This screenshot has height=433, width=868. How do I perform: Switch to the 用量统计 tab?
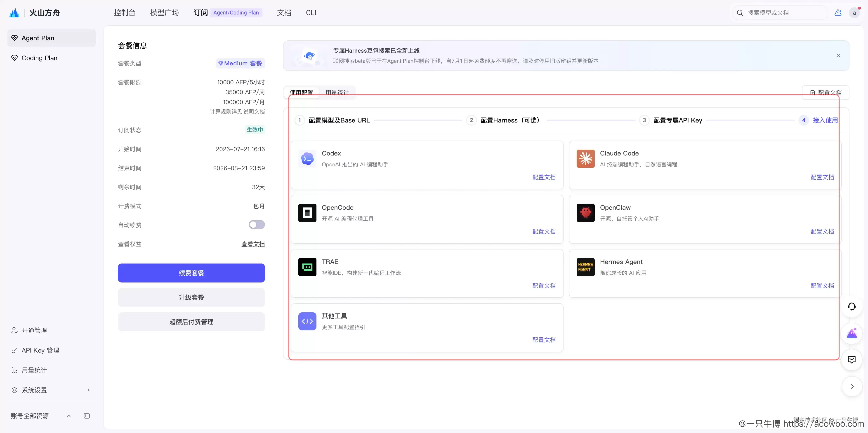click(x=337, y=93)
